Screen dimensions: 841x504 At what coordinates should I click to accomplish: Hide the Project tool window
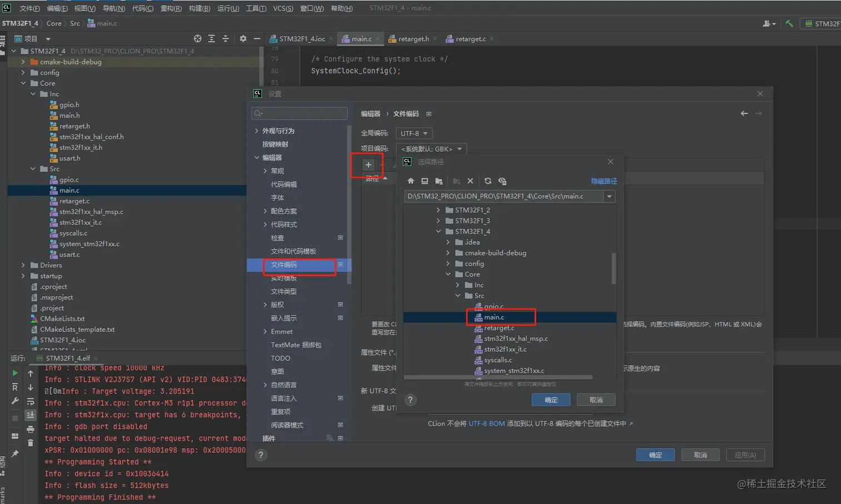[x=257, y=39]
